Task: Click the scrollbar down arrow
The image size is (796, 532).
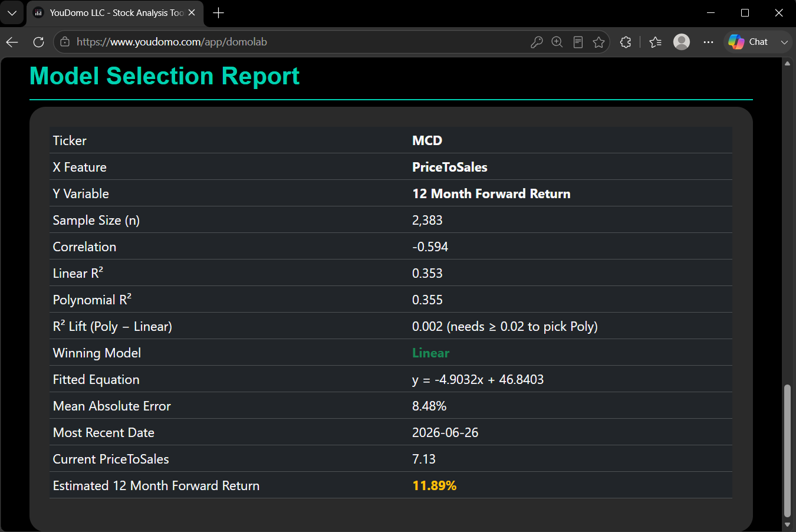Action: pos(787,525)
